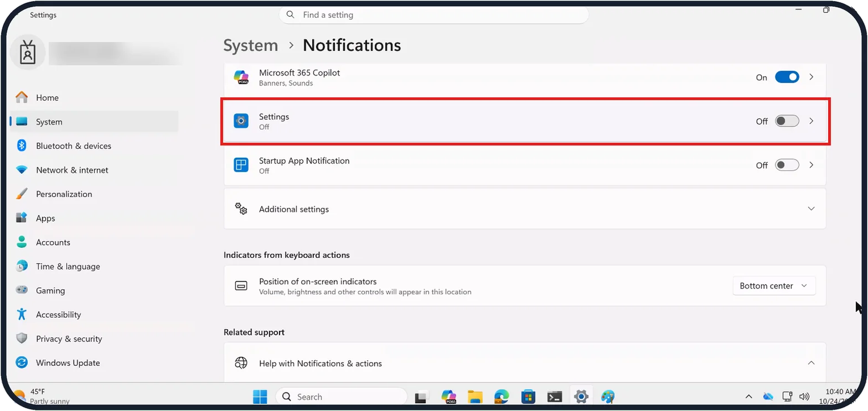Turn off Microsoft 365 Copilot notifications toggle
868x411 pixels.
787,77
